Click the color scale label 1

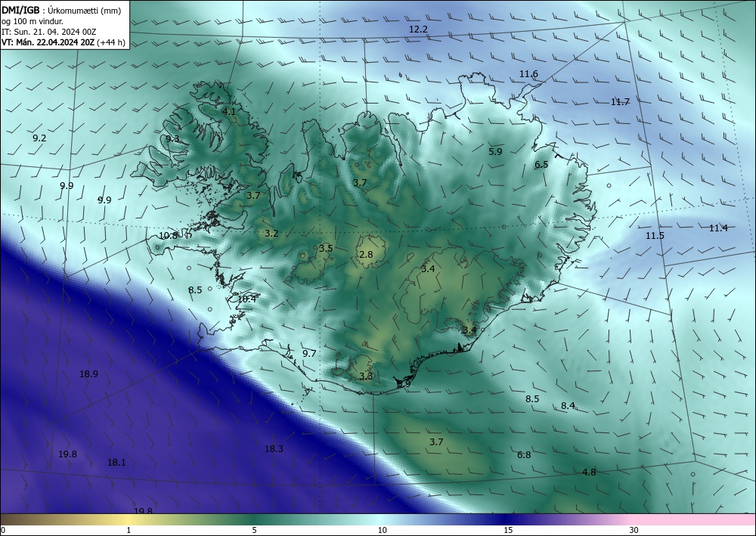click(x=129, y=531)
